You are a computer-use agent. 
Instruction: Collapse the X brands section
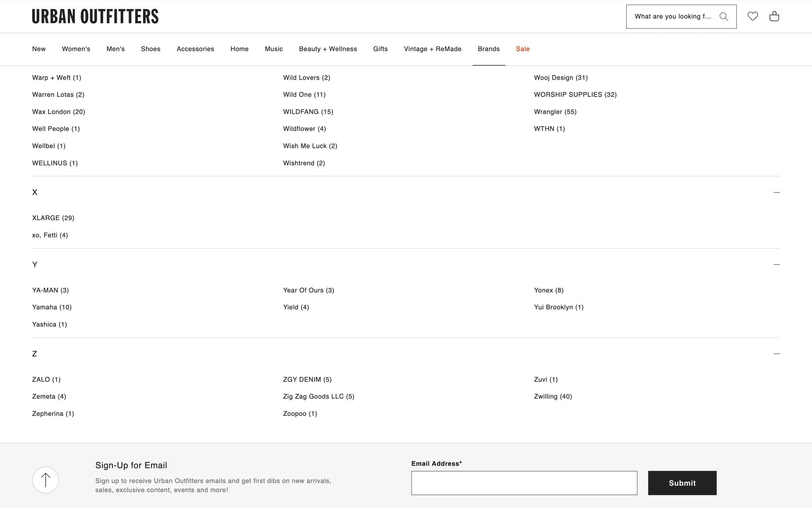pyautogui.click(x=776, y=192)
